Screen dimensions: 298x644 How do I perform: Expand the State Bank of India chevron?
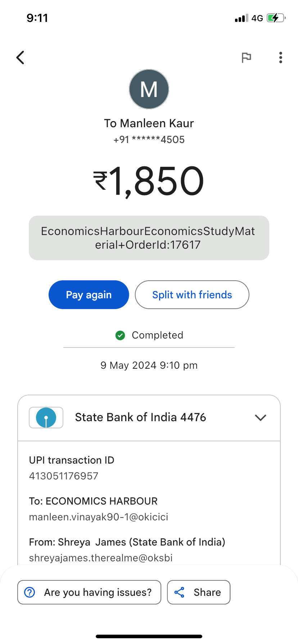click(x=260, y=418)
